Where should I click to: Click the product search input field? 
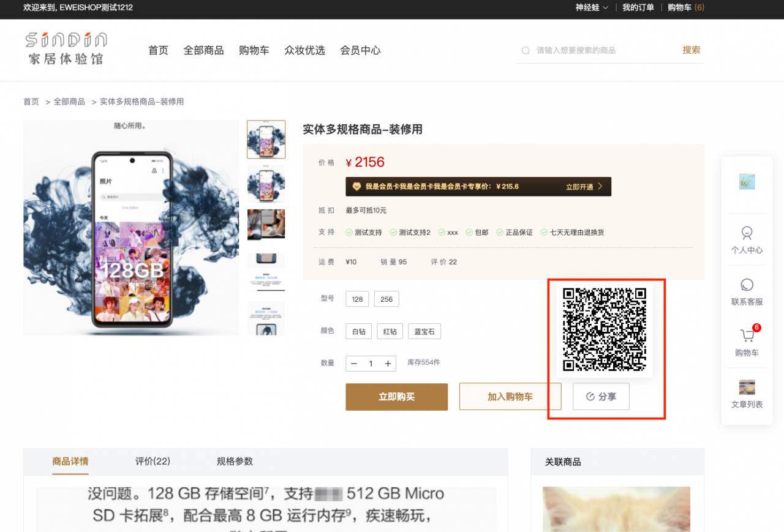coord(603,50)
